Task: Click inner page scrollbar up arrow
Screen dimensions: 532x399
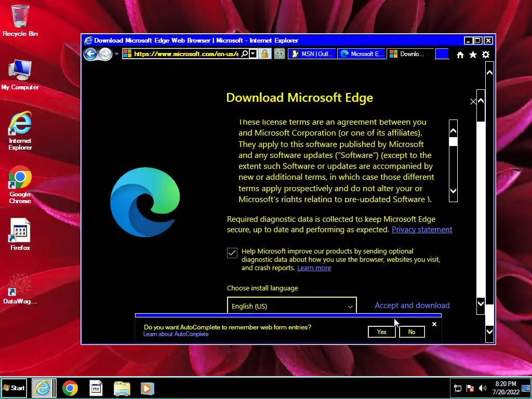Action: tap(481, 101)
